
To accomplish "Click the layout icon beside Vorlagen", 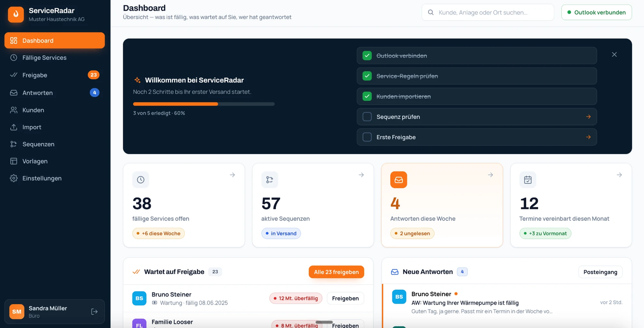I will tap(14, 161).
